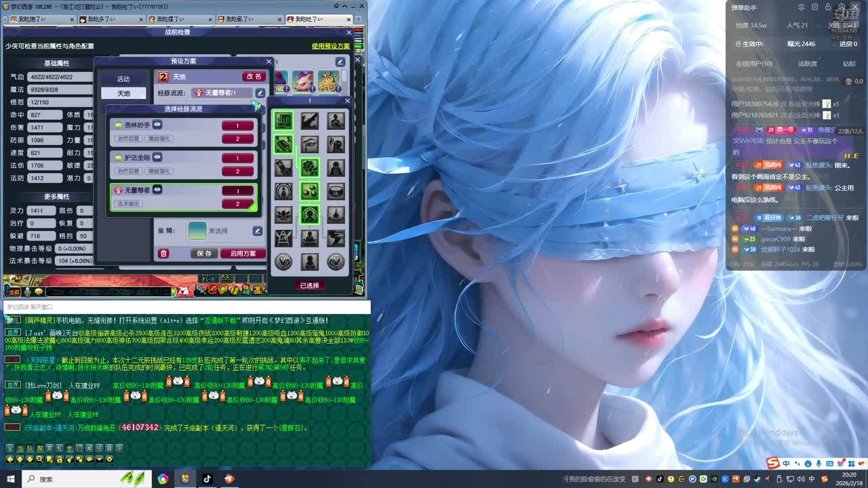Choose option 1 under 护法金刚
Viewport: 868px width, 488px height.
click(237, 158)
